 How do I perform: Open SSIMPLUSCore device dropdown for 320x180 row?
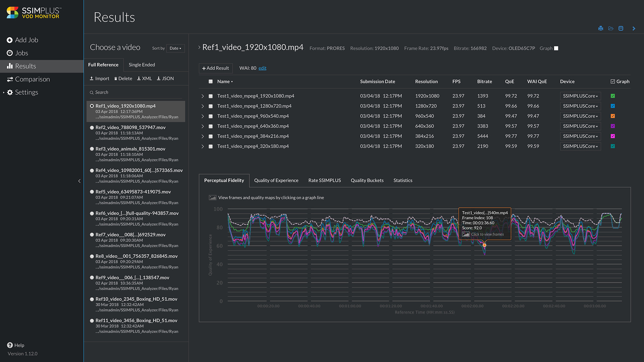pos(580,146)
